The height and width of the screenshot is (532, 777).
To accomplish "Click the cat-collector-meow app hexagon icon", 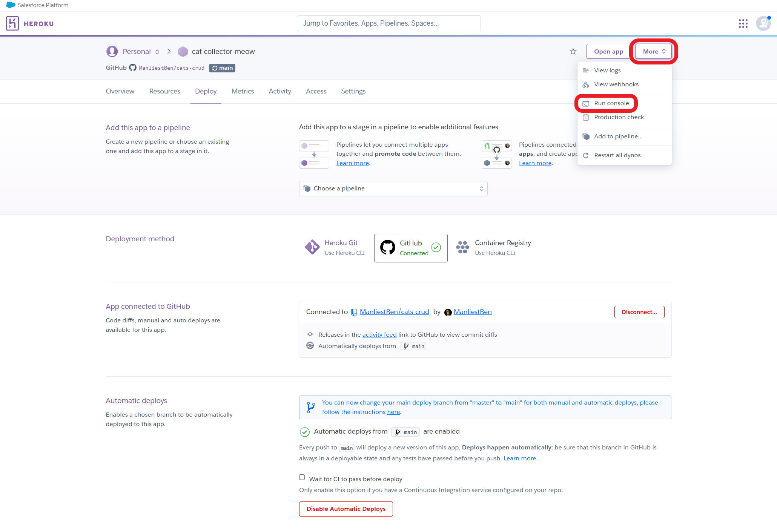I will click(183, 52).
